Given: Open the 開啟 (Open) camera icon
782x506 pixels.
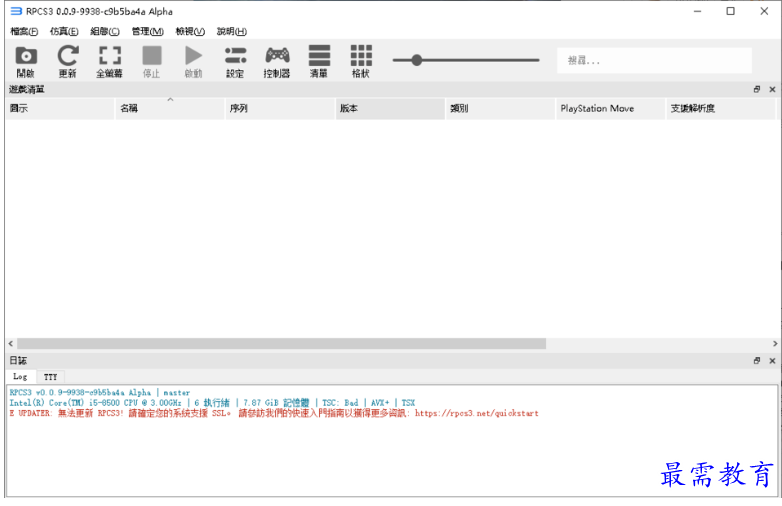Looking at the screenshot, I should tap(26, 61).
